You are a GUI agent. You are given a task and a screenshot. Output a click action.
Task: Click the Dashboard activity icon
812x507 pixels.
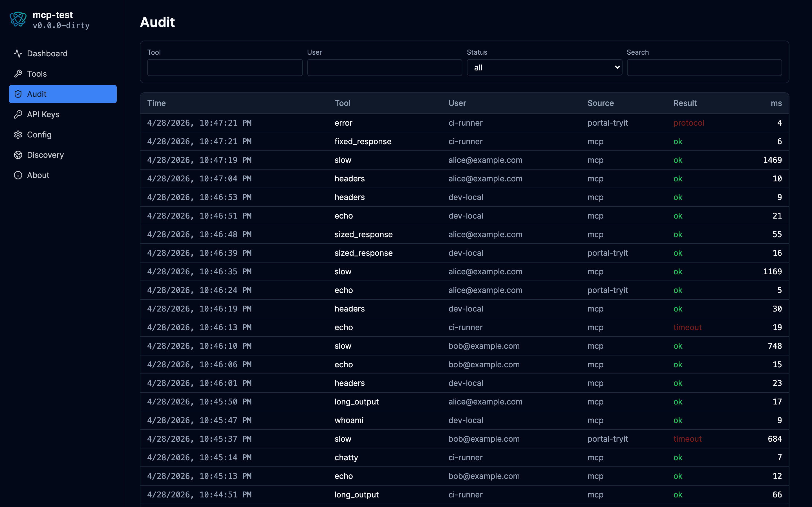click(x=18, y=53)
